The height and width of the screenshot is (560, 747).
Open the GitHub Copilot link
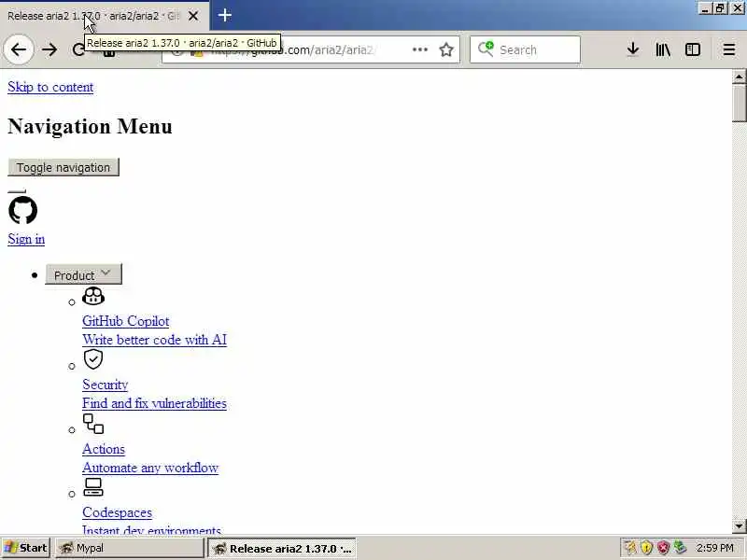[126, 321]
